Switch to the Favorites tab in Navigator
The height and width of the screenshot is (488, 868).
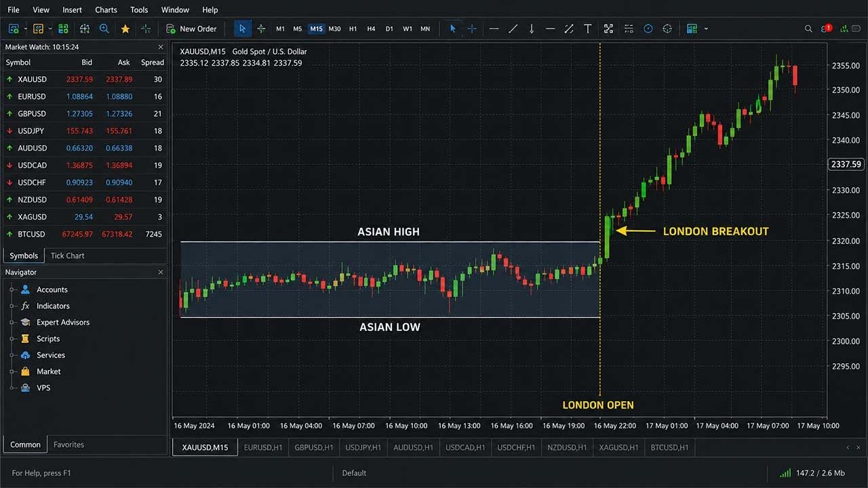[68, 445]
